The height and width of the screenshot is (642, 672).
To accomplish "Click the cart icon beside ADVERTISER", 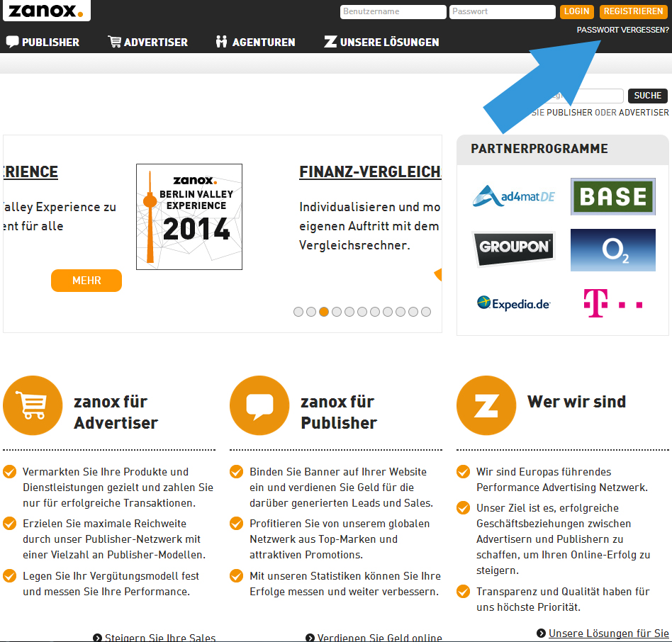I will pyautogui.click(x=114, y=42).
